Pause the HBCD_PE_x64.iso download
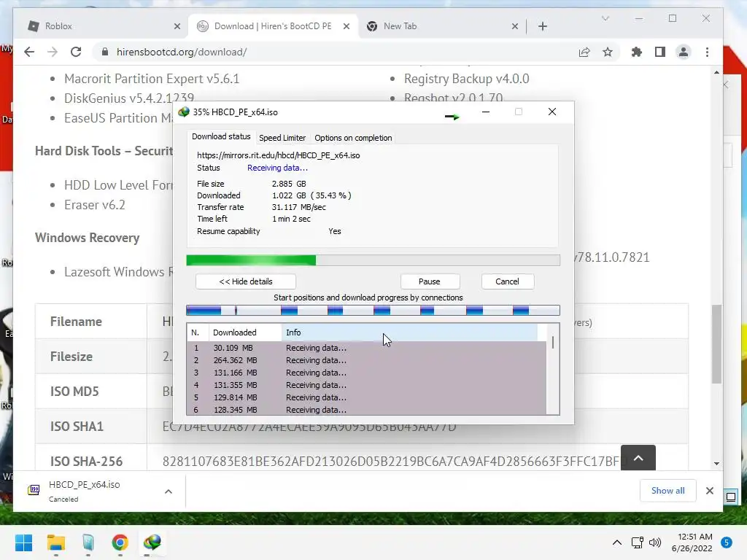747x560 pixels. tap(429, 281)
